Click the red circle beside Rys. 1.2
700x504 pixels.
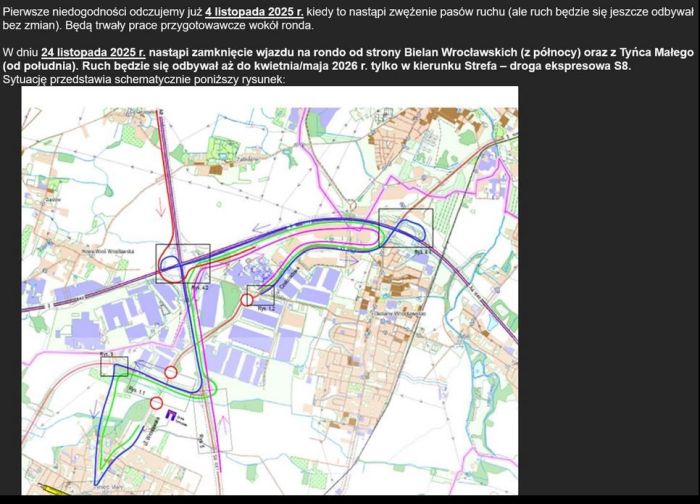[248, 300]
